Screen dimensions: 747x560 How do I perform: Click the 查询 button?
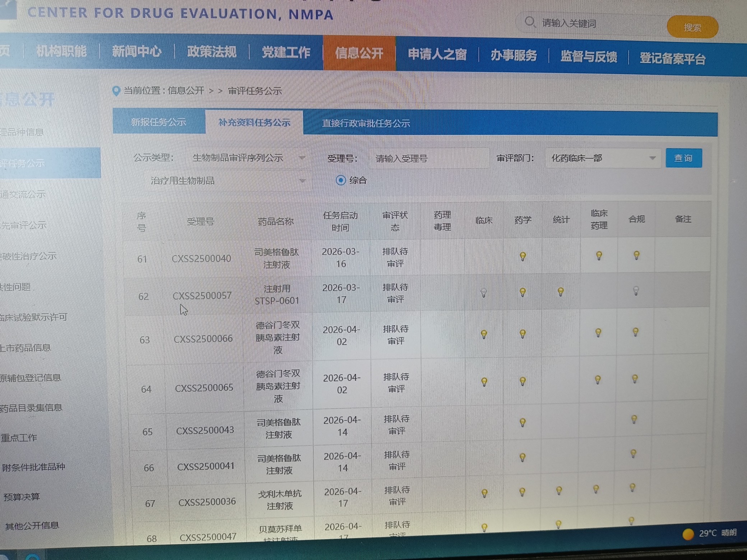pos(683,158)
